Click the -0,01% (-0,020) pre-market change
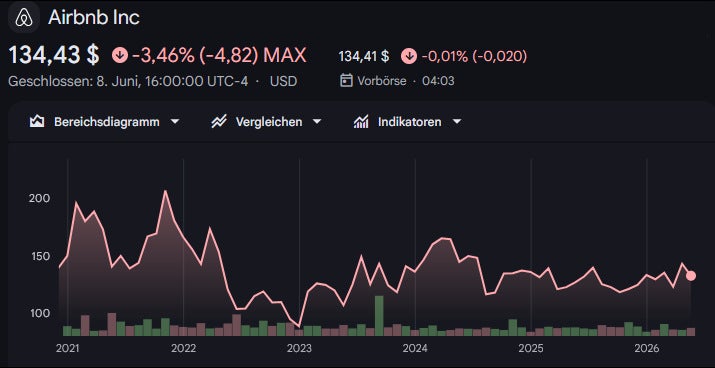Viewport: 715px width, 368px height. pyautogui.click(x=474, y=57)
